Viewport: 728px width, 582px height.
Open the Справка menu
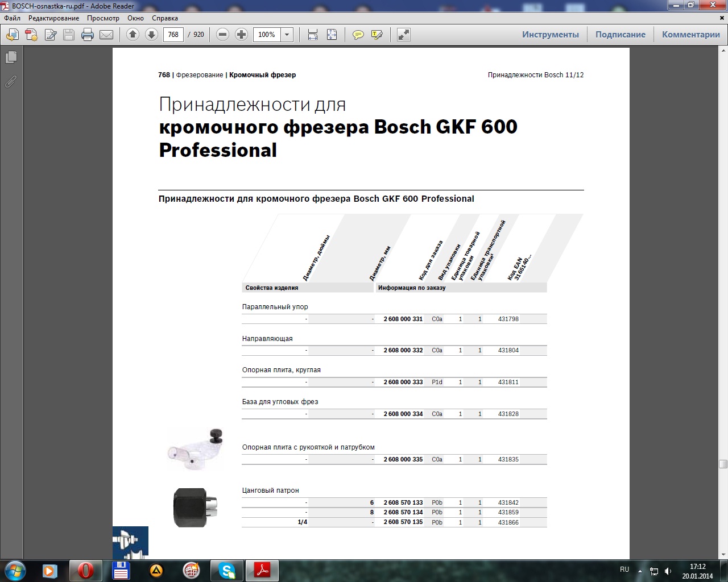point(165,18)
